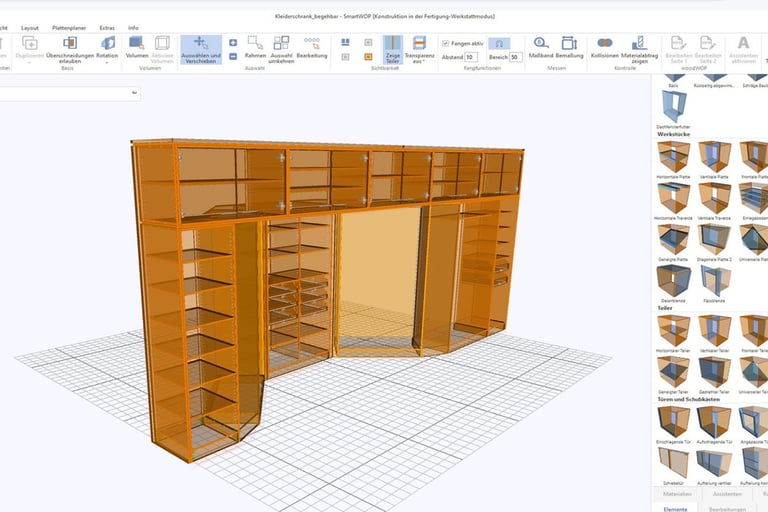Click the minus selection icon
This screenshot has width=768, height=512.
click(233, 57)
